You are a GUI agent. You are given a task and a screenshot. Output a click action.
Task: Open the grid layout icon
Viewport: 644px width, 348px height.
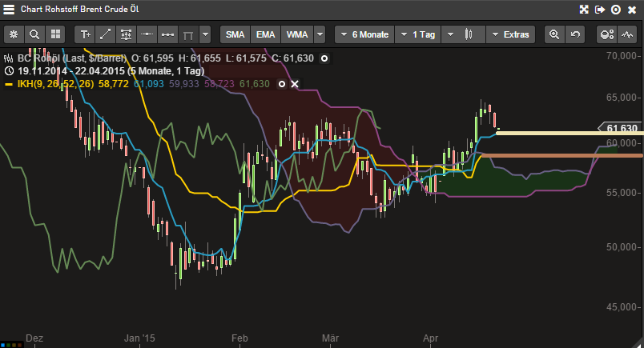[55, 34]
